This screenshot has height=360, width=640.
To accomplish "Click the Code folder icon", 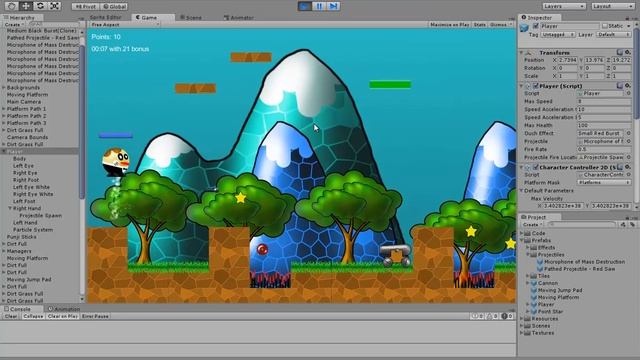I will (527, 233).
